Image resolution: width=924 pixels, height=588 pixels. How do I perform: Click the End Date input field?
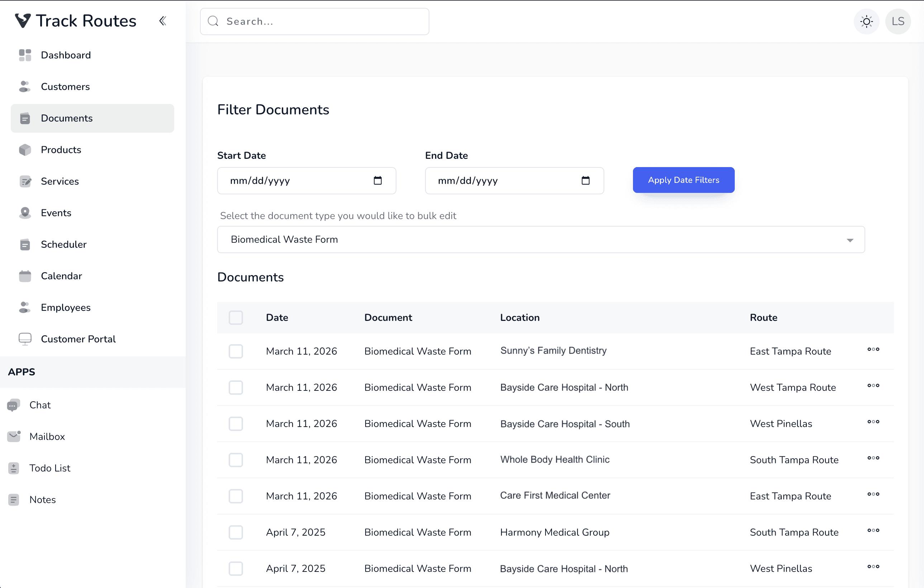[514, 180]
